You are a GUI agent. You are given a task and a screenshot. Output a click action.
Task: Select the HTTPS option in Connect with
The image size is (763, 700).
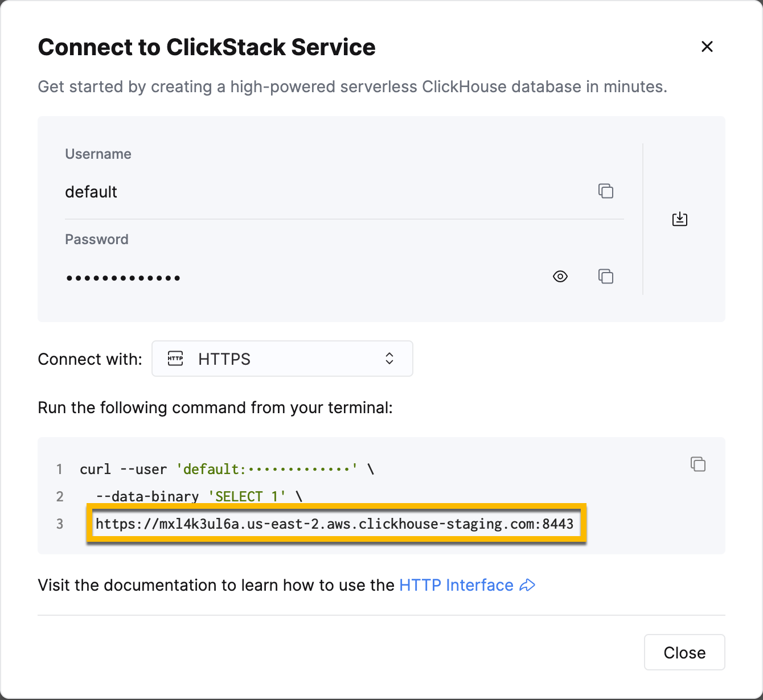click(224, 359)
